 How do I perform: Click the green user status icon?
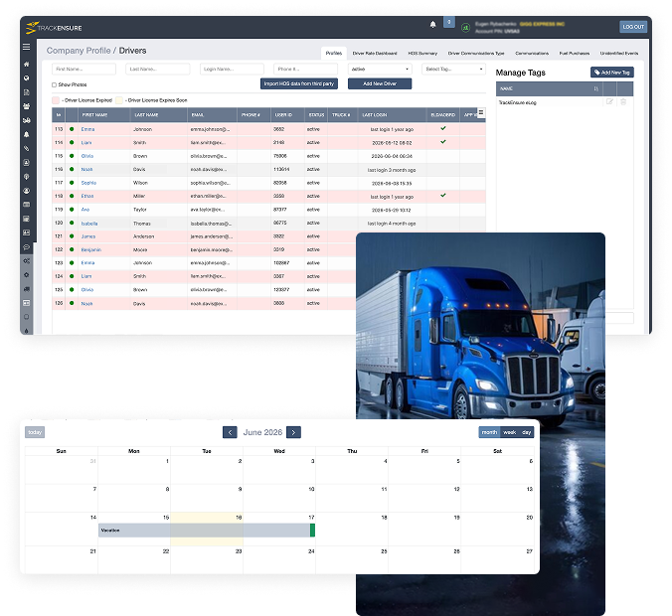coord(465,28)
